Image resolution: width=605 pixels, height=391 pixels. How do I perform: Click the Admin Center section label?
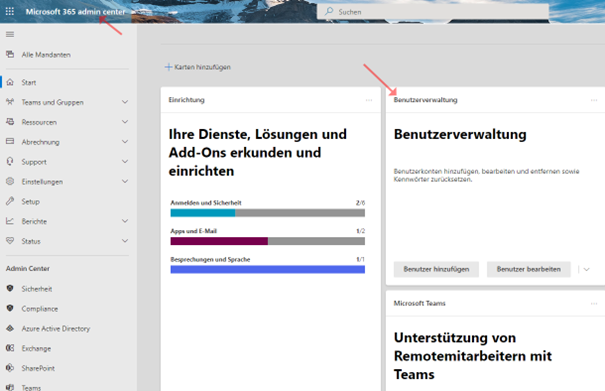coord(28,269)
